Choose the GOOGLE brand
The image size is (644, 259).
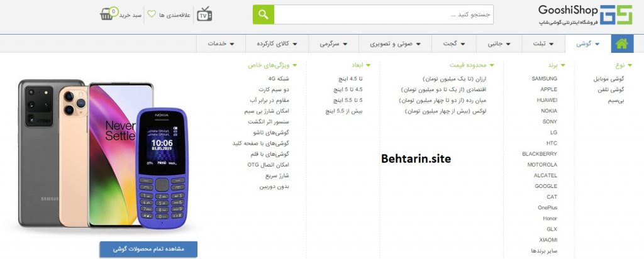[546, 186]
